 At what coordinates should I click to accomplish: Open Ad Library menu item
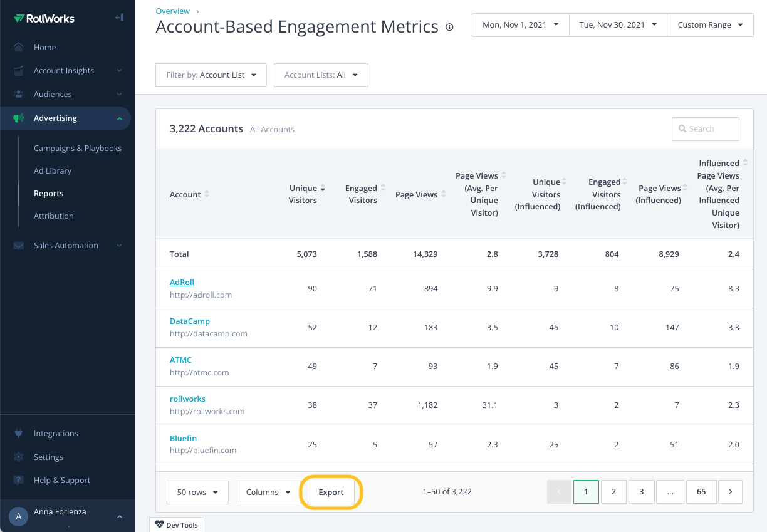pos(53,171)
